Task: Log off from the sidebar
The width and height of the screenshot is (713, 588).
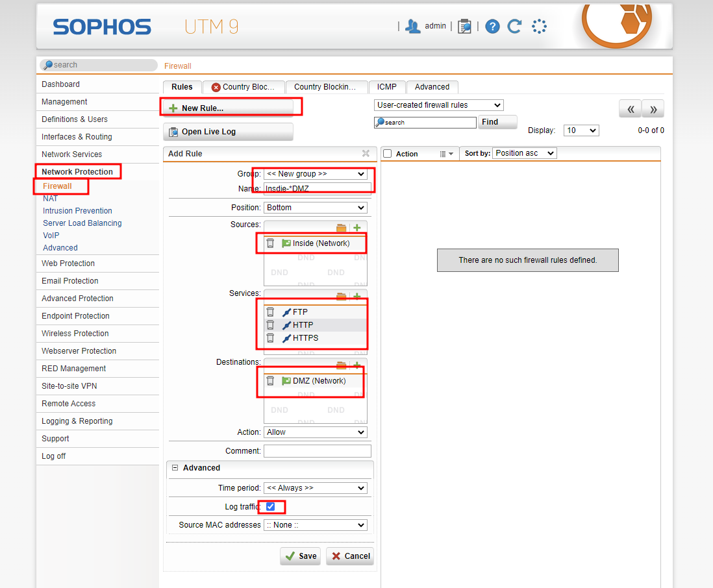Action: coord(54,456)
